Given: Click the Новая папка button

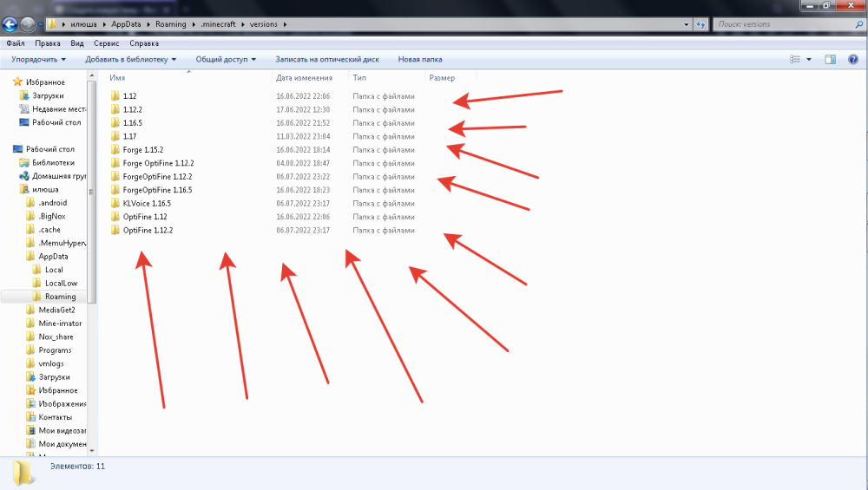Looking at the screenshot, I should click(x=420, y=59).
